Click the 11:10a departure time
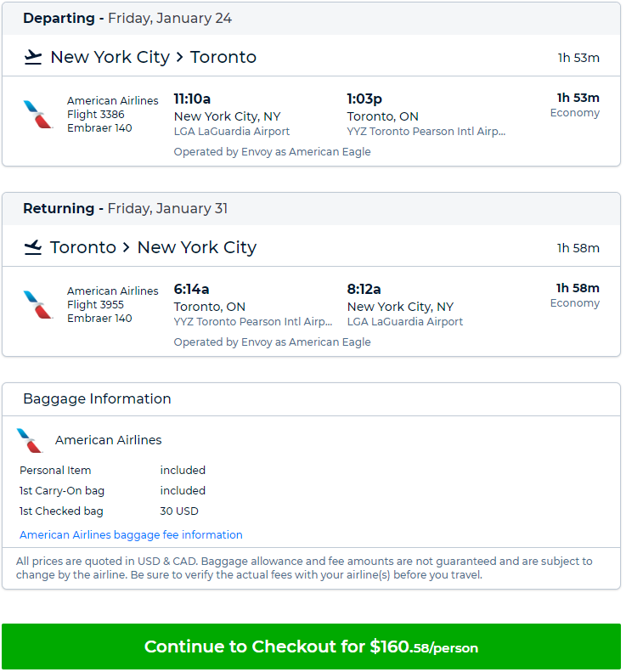Viewport: 626px width, 672px height. pos(192,99)
